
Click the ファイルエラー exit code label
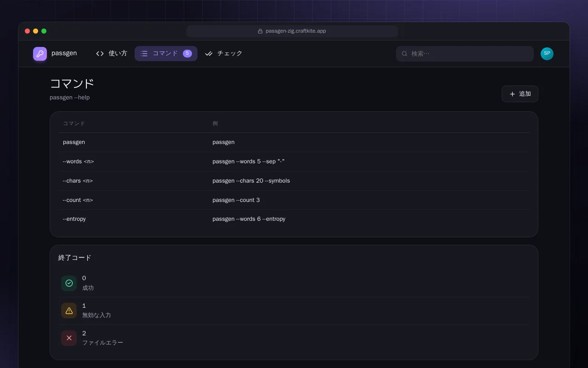click(x=102, y=343)
